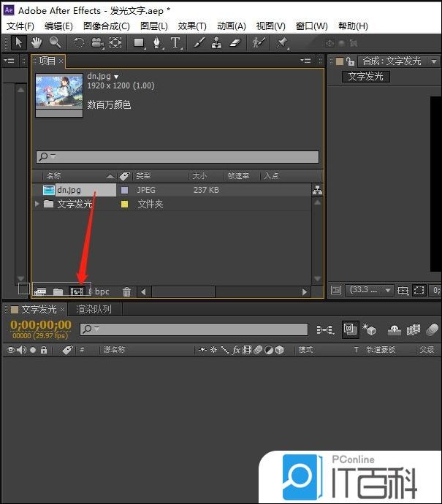Open project flowchart view icon
Image resolution: width=442 pixels, height=504 pixels.
pyautogui.click(x=317, y=191)
